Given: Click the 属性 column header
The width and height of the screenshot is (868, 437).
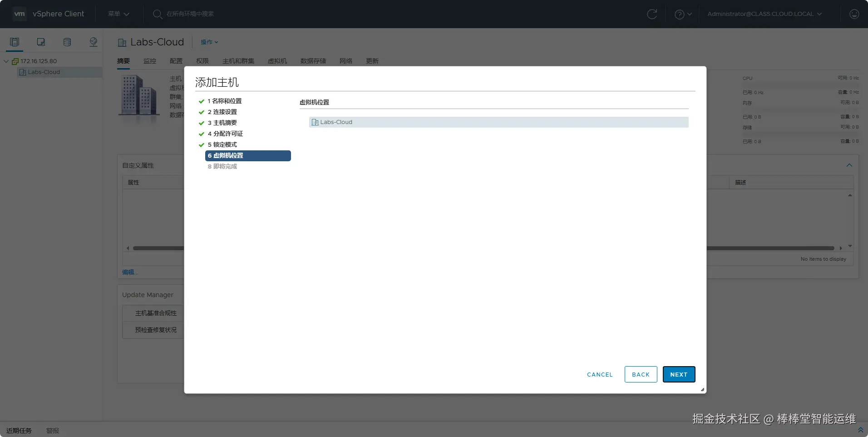Looking at the screenshot, I should pos(133,183).
